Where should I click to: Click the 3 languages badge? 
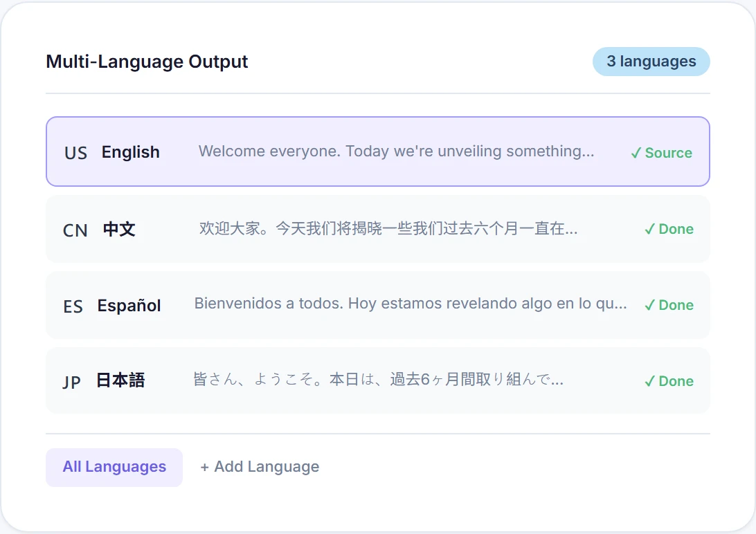click(651, 62)
